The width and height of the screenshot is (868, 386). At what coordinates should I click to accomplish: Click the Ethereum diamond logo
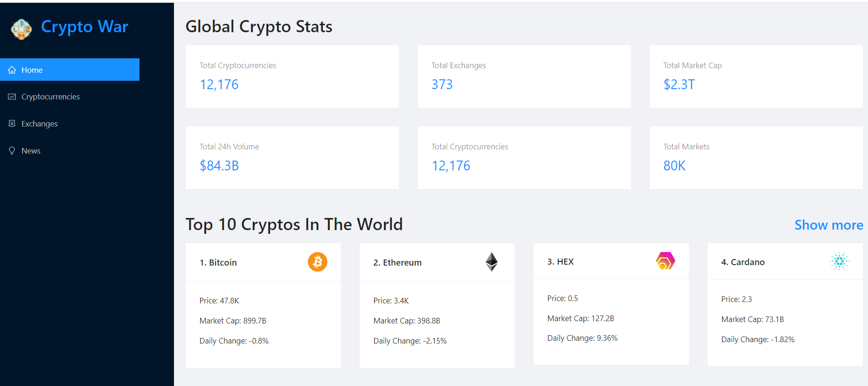point(492,262)
